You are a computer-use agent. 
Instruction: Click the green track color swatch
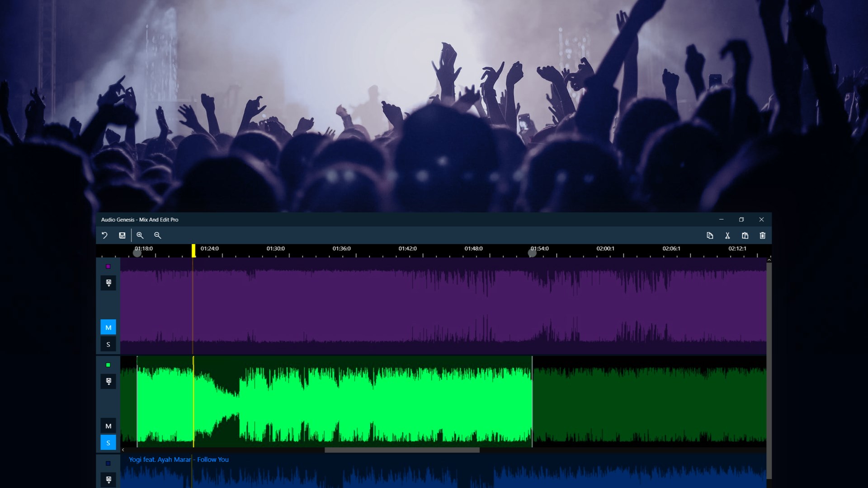pos(108,365)
